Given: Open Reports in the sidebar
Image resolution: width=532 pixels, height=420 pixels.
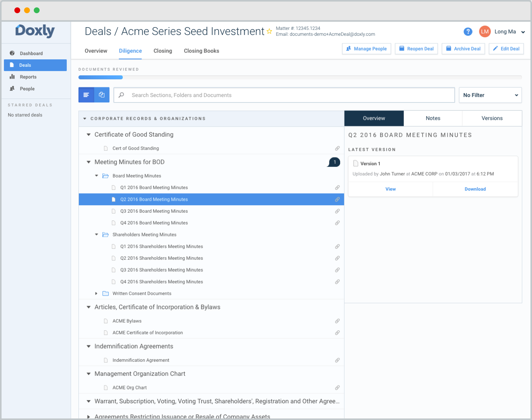Looking at the screenshot, I should pos(35,77).
